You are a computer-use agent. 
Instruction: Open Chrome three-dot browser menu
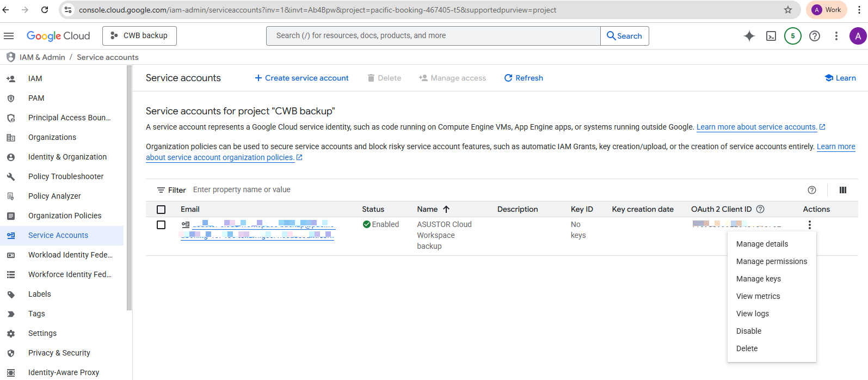(x=859, y=10)
